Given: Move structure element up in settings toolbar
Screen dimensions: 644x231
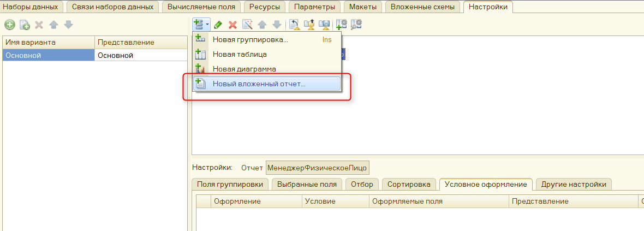Looking at the screenshot, I should (262, 25).
